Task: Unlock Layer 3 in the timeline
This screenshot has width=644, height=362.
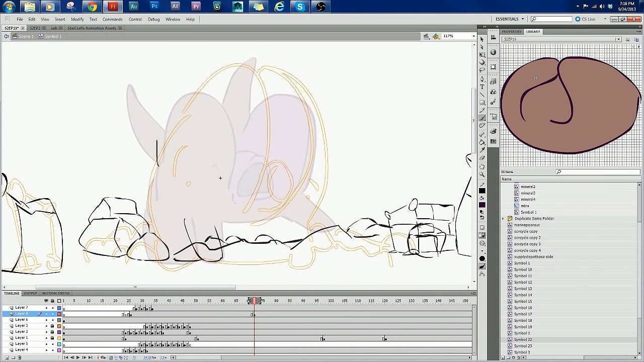Action: point(52,326)
